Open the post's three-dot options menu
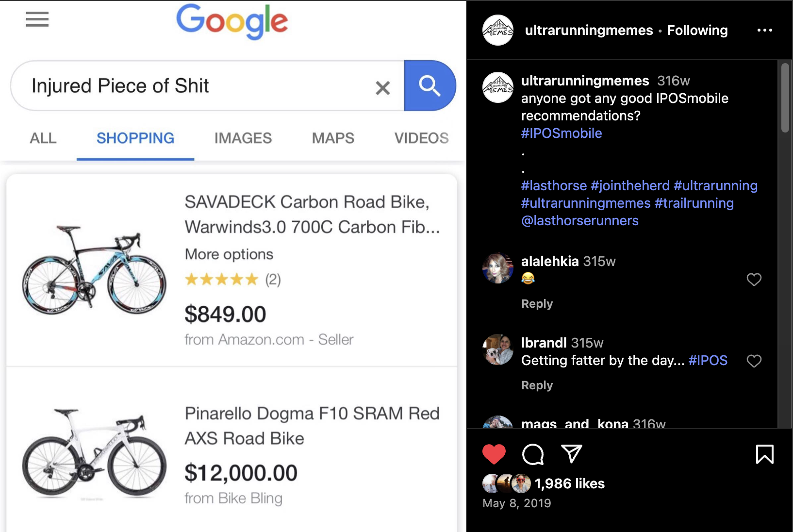The height and width of the screenshot is (532, 793). 765,30
